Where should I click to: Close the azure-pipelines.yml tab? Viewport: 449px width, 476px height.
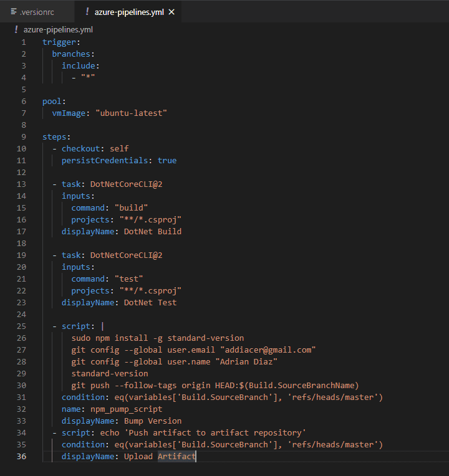171,12
